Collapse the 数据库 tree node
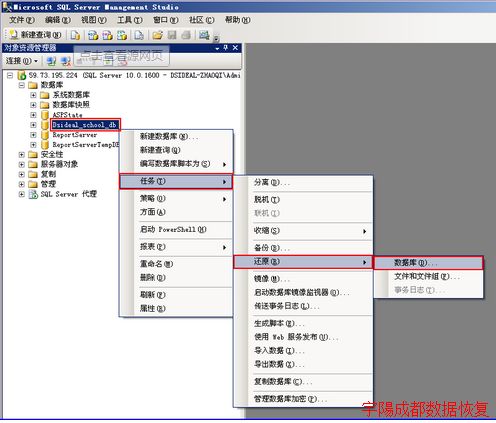The width and height of the screenshot is (496, 423). 22,85
